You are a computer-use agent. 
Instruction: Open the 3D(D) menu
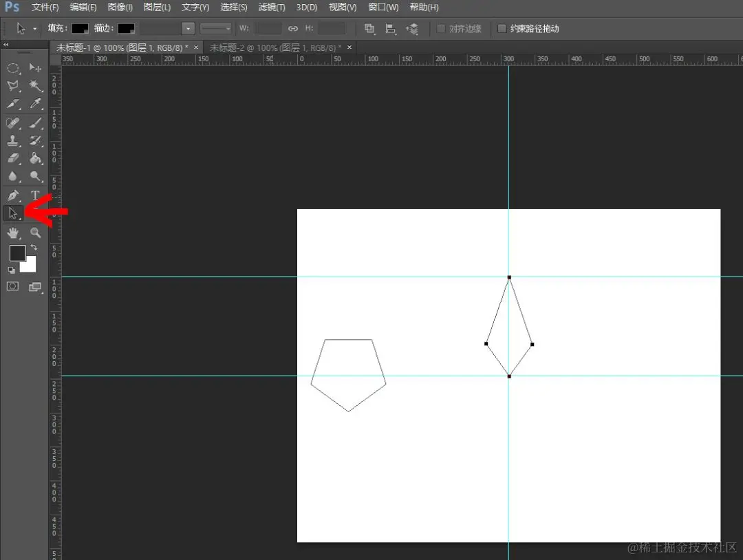[x=307, y=7]
